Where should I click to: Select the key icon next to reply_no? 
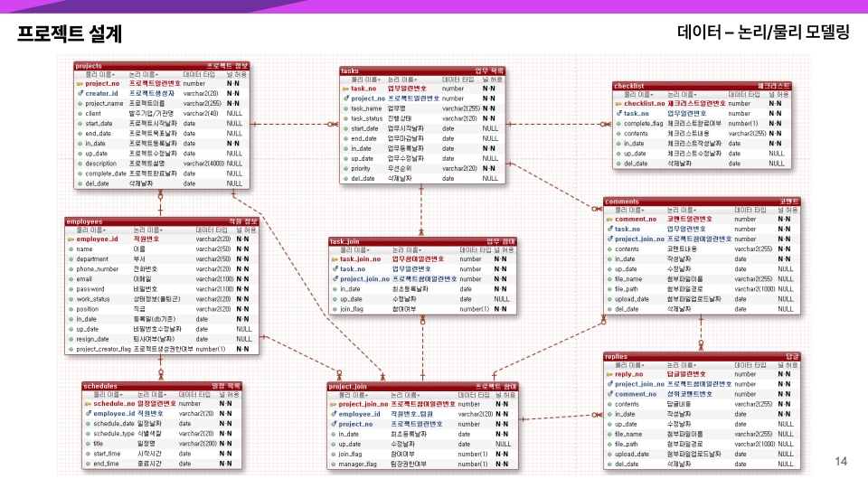[609, 374]
